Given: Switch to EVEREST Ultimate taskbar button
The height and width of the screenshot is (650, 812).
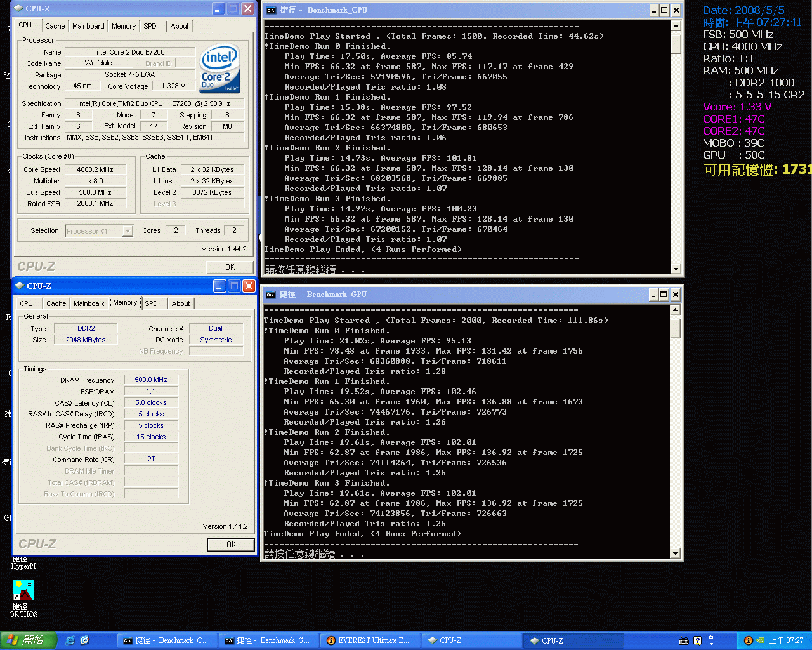Looking at the screenshot, I should point(369,640).
